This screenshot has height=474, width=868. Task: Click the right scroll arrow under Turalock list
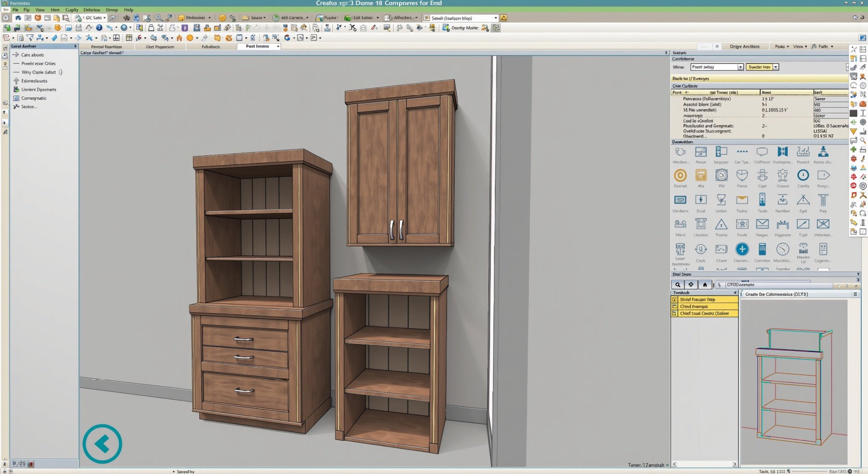(734, 464)
